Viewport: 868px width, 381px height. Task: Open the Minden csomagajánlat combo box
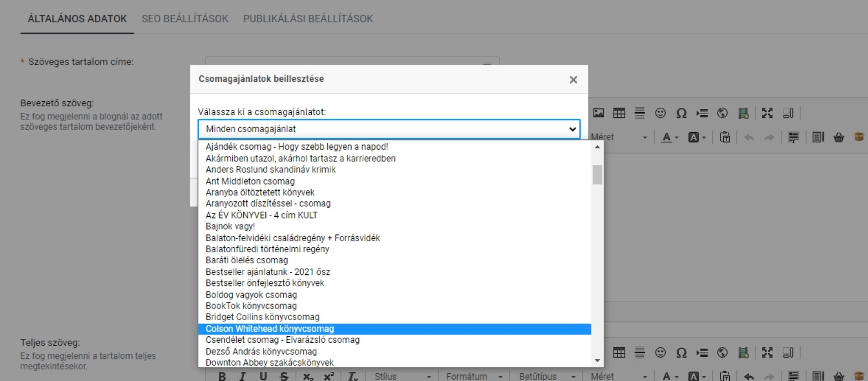click(389, 129)
